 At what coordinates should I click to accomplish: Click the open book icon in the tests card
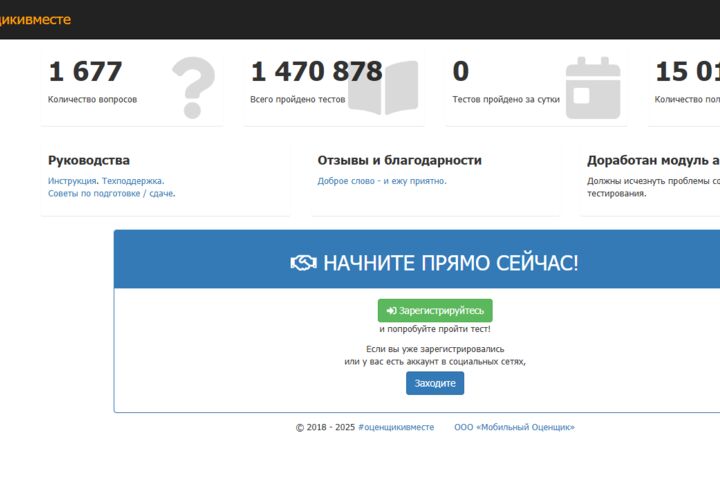(x=383, y=87)
